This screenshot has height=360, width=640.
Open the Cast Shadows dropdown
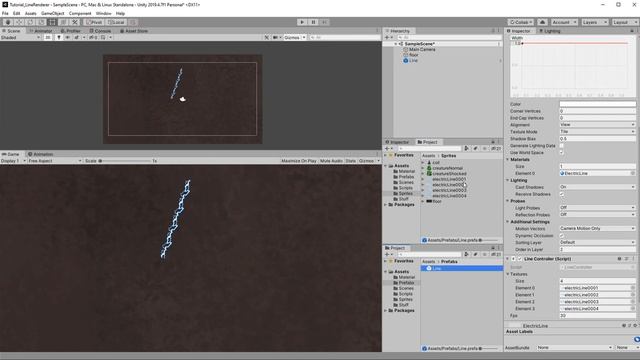click(x=597, y=187)
